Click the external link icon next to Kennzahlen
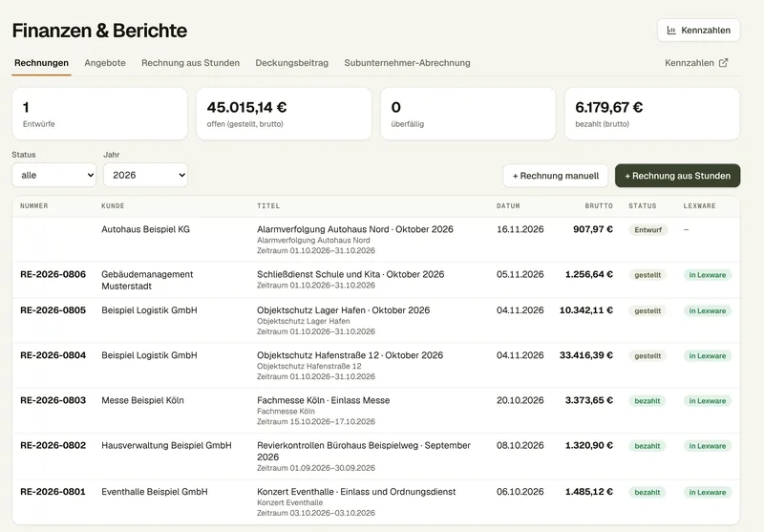 [x=724, y=63]
